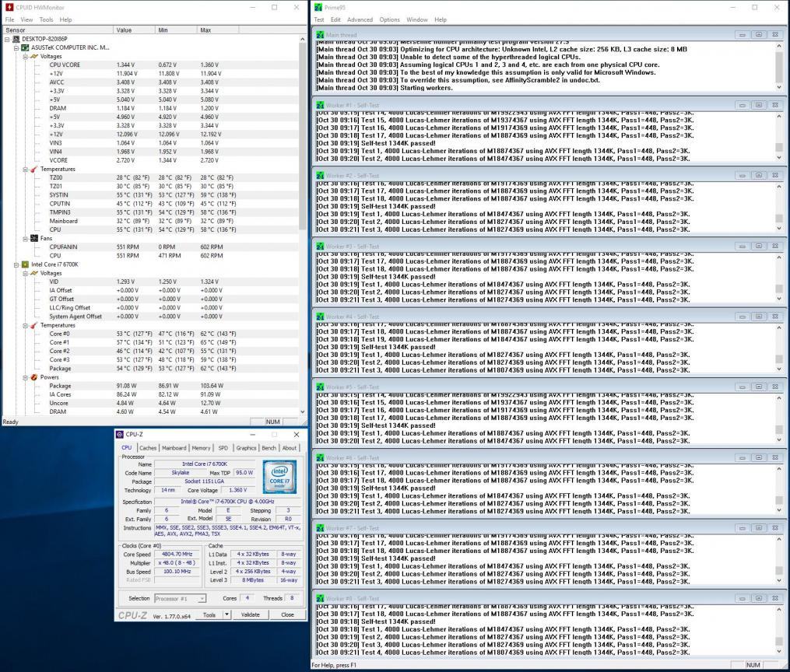
Task: Open HWMonitor Help menu
Action: point(65,19)
